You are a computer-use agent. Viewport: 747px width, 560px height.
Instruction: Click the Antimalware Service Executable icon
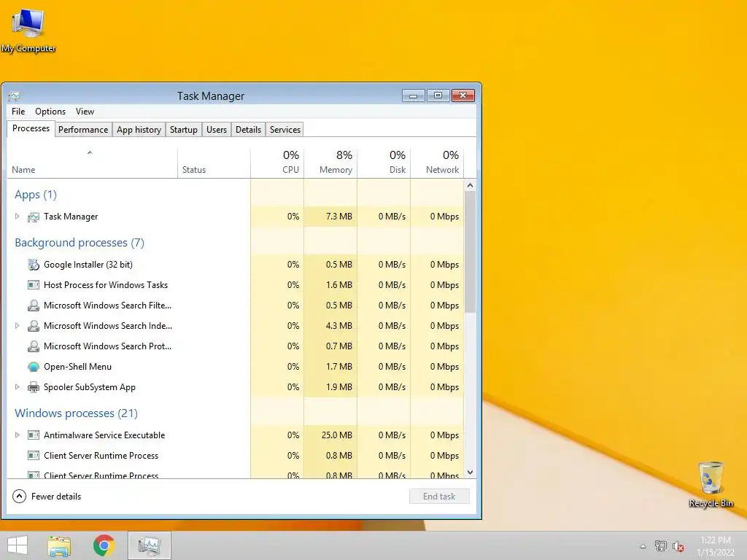click(x=34, y=435)
